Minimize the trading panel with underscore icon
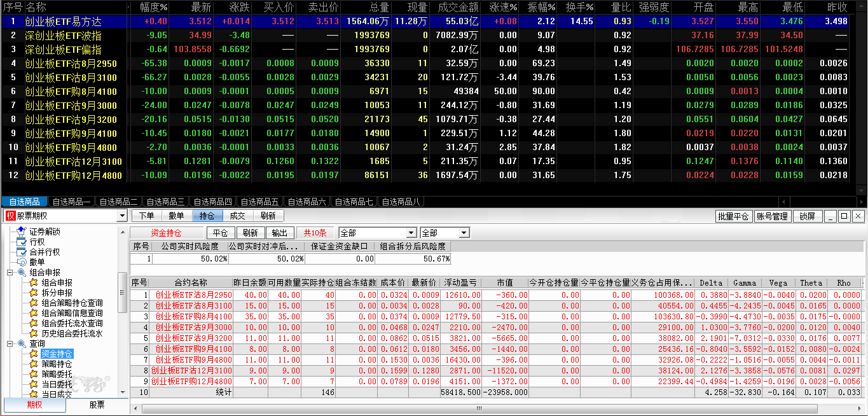Image resolution: width=868 pixels, height=416 pixels. pyautogui.click(x=831, y=216)
